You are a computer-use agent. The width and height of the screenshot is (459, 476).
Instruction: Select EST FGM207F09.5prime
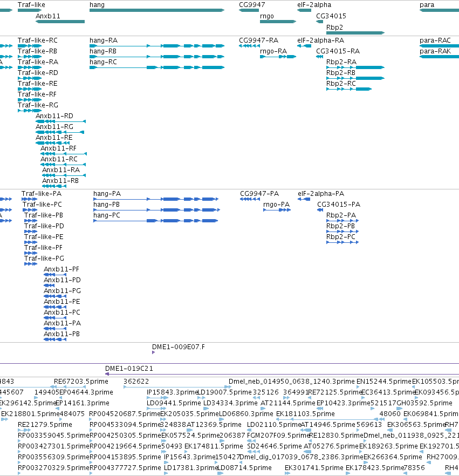pyautogui.click(x=278, y=436)
